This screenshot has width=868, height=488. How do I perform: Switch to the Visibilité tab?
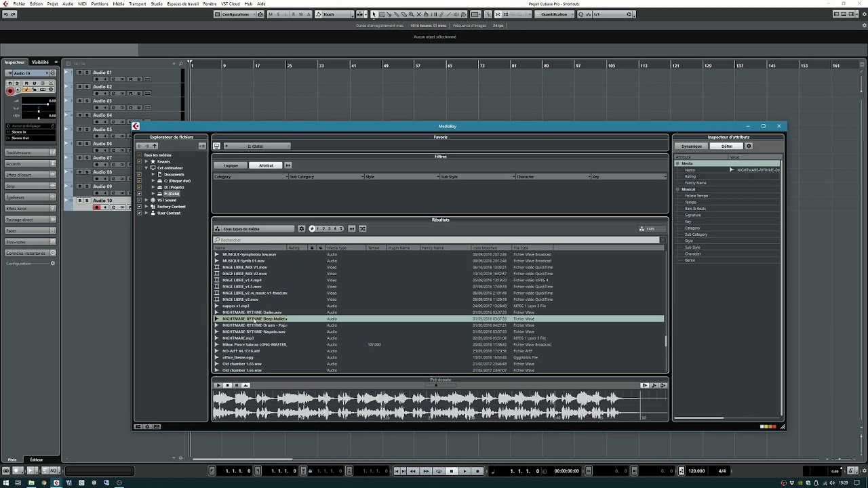tap(40, 62)
